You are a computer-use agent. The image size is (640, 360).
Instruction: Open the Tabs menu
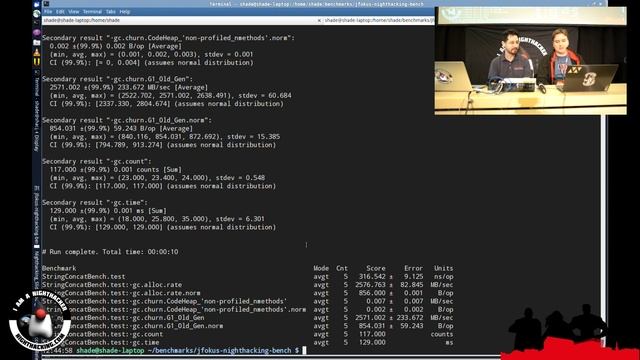tap(111, 11)
